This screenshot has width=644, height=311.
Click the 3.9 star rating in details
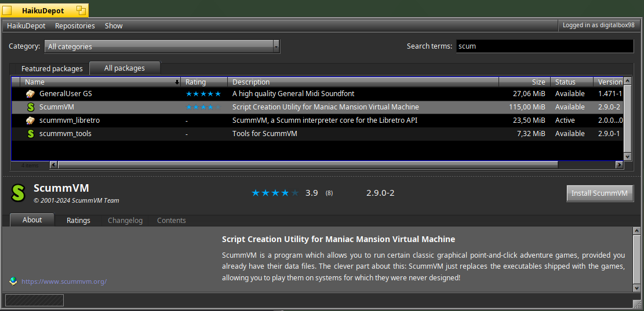(275, 193)
